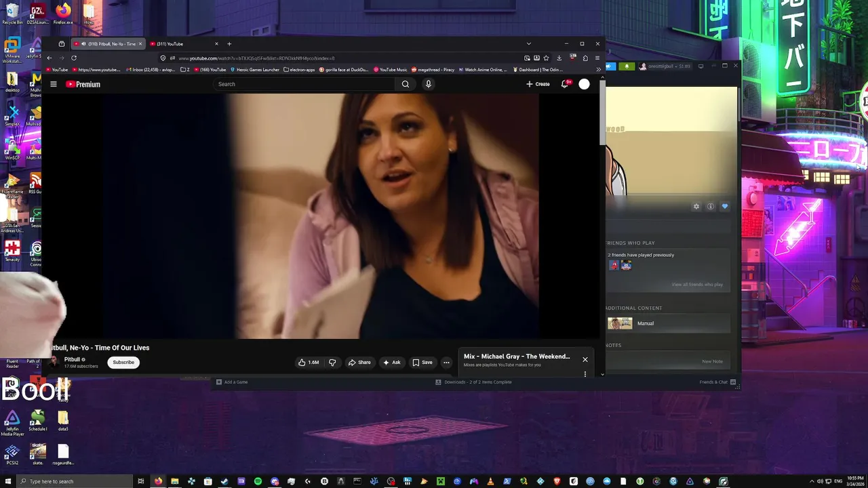Open Firefox.exe desktop shortcut
This screenshot has height=488, width=868.
[x=63, y=14]
